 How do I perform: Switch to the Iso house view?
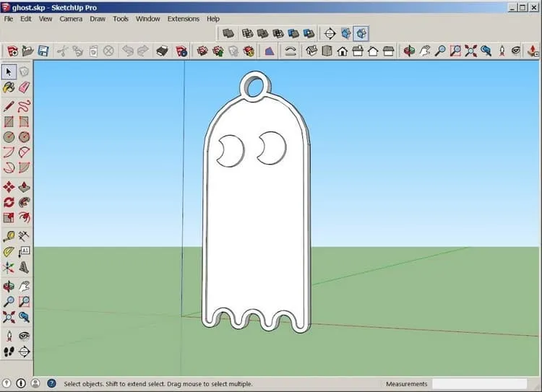point(311,51)
